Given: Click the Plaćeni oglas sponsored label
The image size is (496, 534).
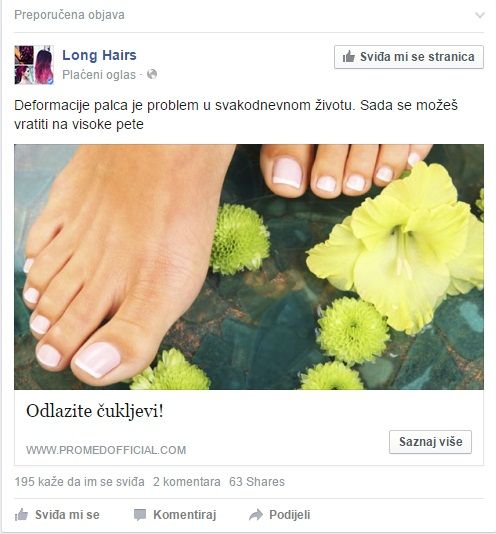Looking at the screenshot, I should pos(99,75).
